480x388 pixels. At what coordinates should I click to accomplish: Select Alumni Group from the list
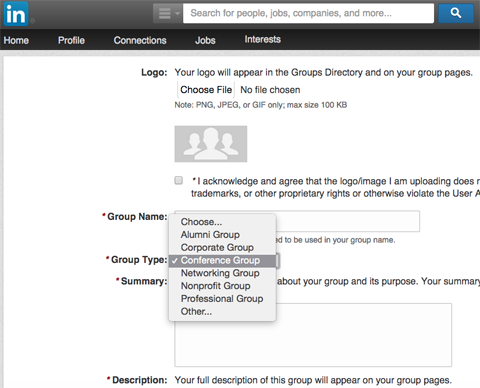[x=222, y=235]
